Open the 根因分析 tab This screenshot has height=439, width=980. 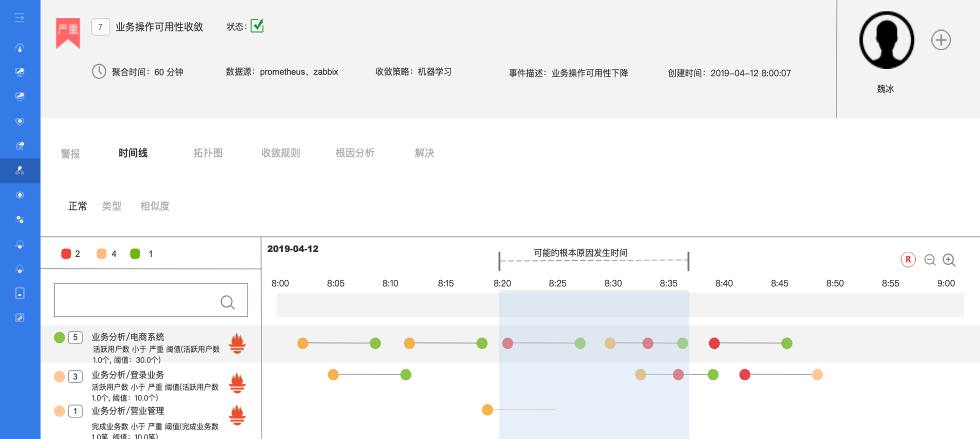(355, 153)
